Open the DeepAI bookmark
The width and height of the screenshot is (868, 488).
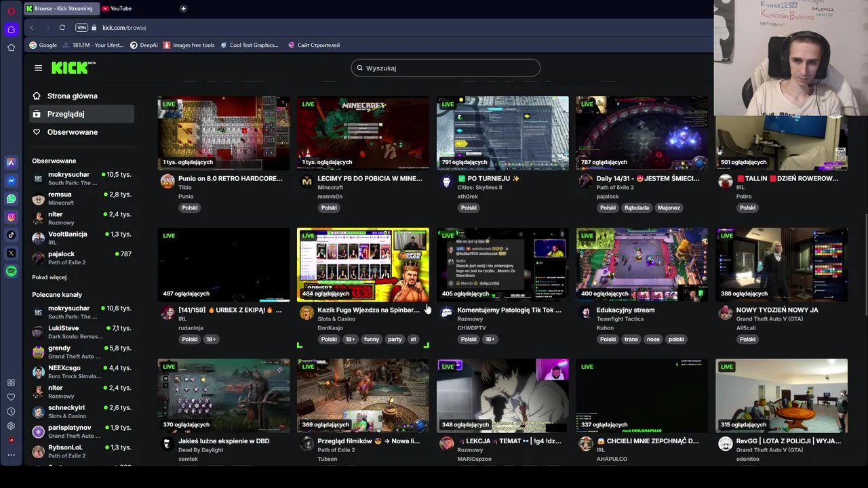144,45
